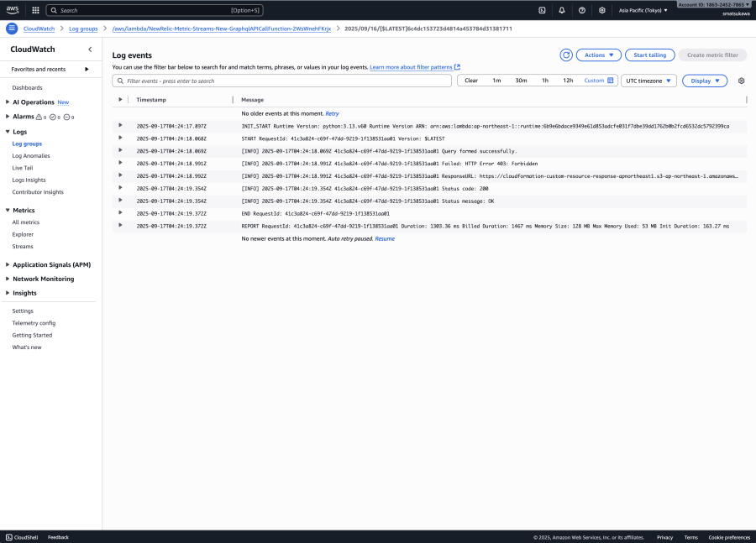Open Live Tail in sidebar
The height and width of the screenshot is (543, 756).
click(x=23, y=168)
